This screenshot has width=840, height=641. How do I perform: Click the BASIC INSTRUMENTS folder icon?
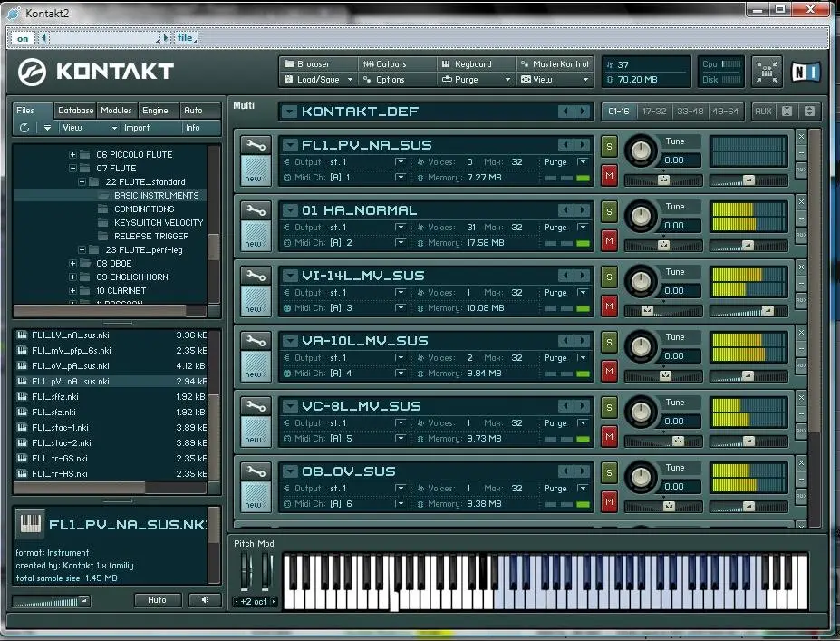[103, 196]
